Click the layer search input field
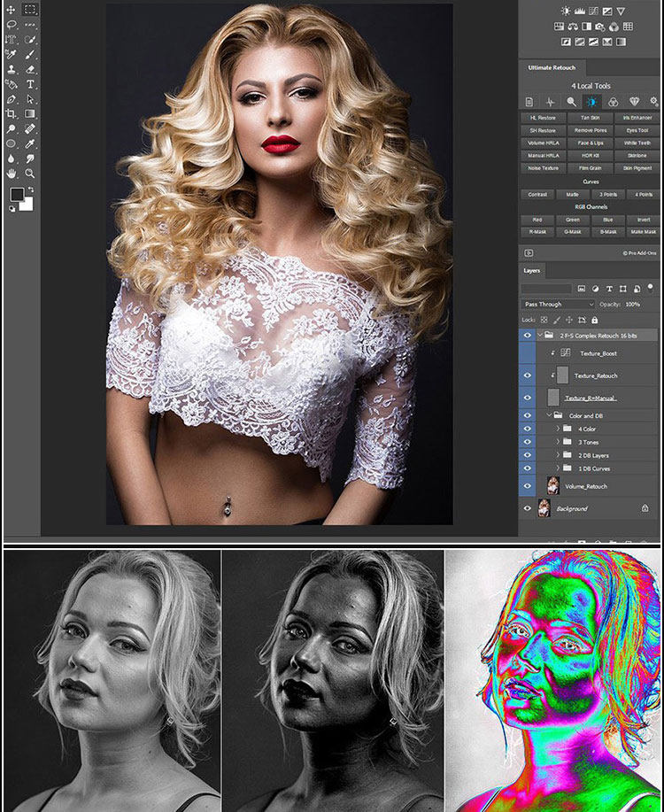Viewport: 664px width, 812px height. 546,289
